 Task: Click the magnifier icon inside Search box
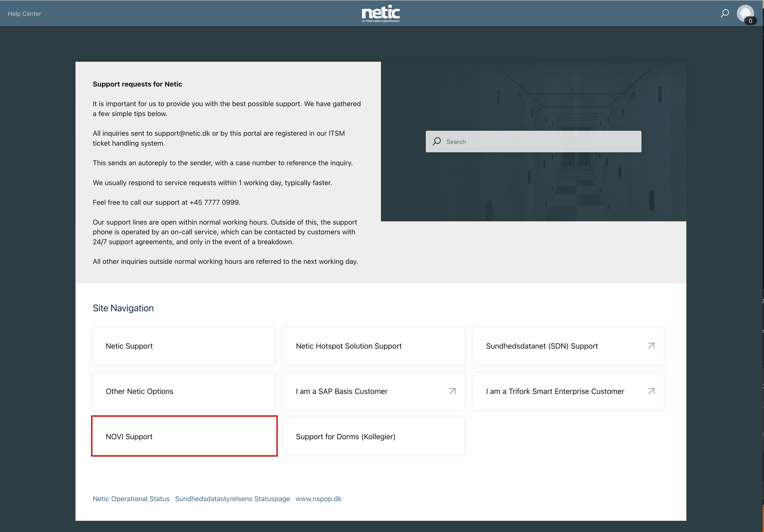coord(437,141)
